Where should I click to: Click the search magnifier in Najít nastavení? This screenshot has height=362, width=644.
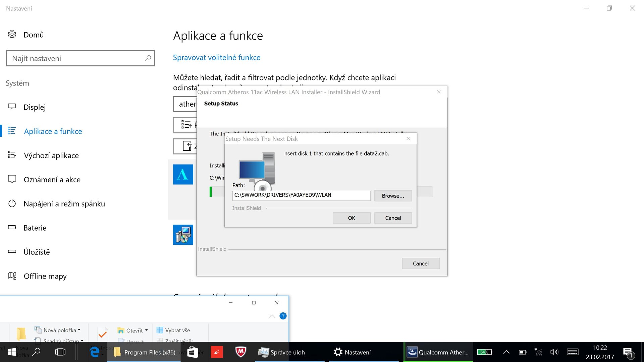pos(148,58)
